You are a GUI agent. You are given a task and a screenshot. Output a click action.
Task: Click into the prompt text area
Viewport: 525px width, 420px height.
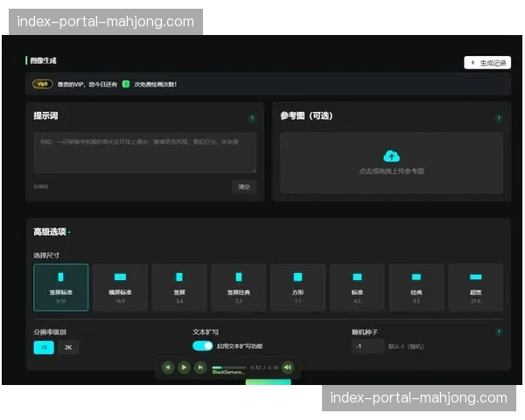pyautogui.click(x=145, y=153)
